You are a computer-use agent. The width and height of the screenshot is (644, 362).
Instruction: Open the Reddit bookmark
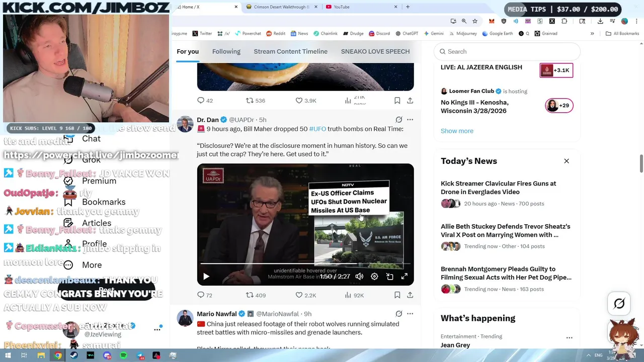coord(275,33)
